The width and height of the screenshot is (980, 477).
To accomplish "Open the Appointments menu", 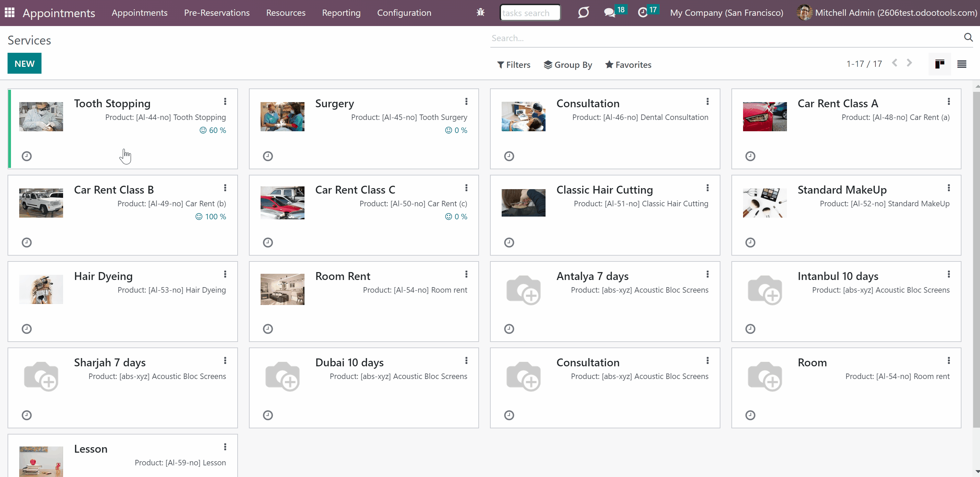I will [x=139, y=13].
